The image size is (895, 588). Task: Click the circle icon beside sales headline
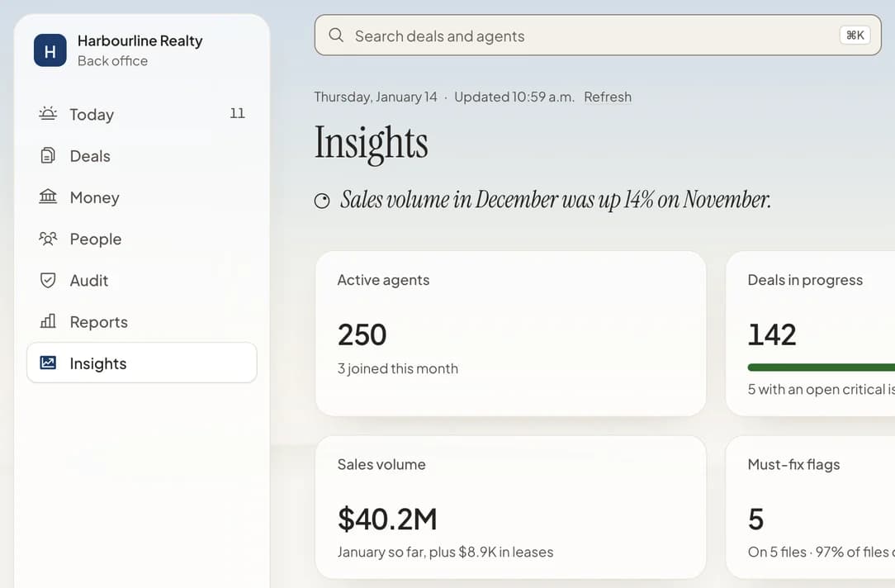point(322,201)
